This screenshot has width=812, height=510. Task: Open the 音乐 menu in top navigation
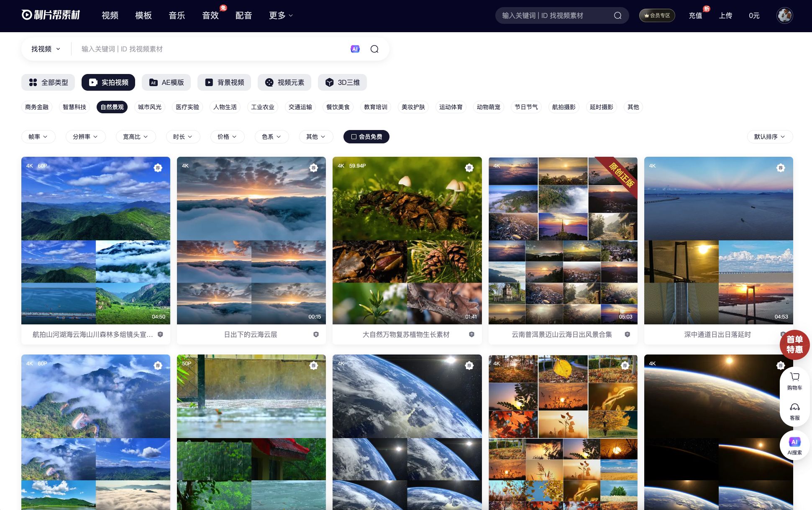pos(177,15)
